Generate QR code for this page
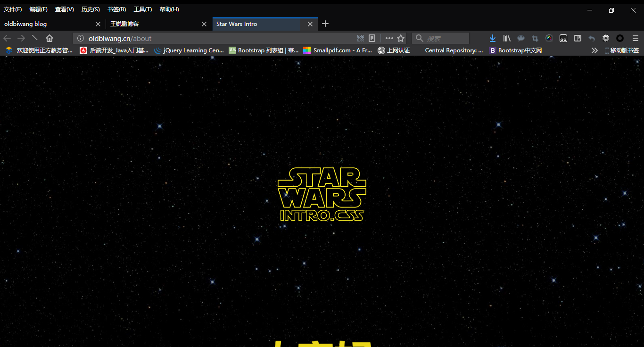Image resolution: width=644 pixels, height=347 pixels. click(361, 38)
